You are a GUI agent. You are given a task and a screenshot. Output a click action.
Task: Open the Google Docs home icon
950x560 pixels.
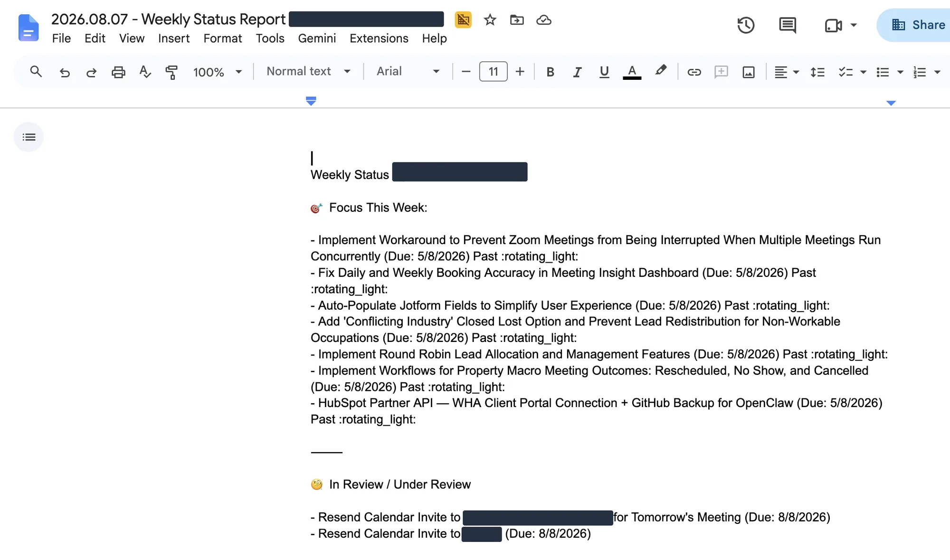pos(28,28)
